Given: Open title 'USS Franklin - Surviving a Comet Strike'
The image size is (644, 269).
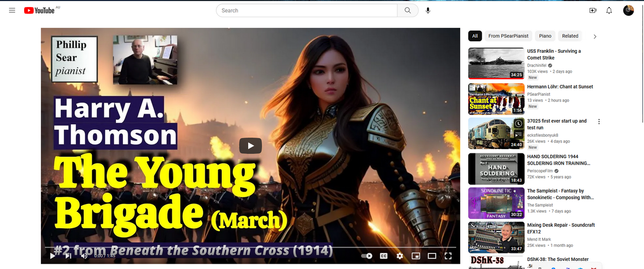Looking at the screenshot, I should 554,54.
